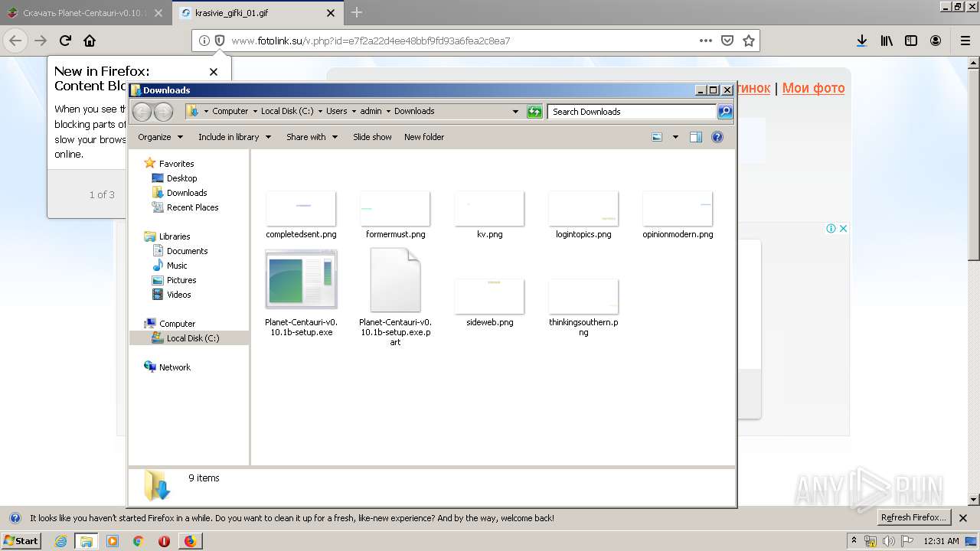
Task: View site information icon in address bar
Action: (x=204, y=41)
